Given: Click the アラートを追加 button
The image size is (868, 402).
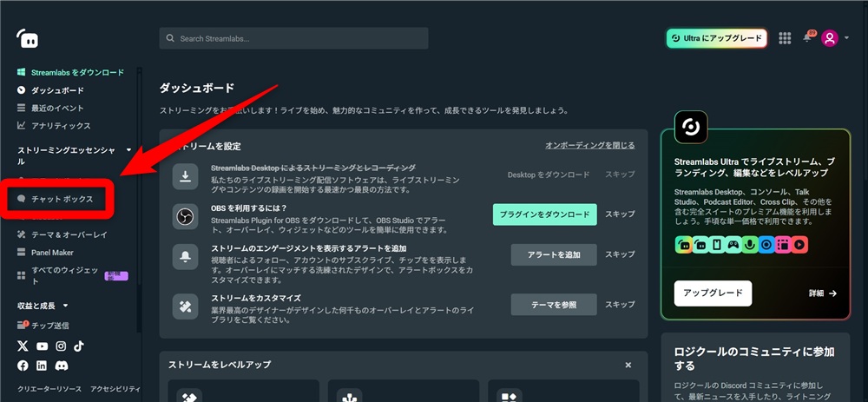Looking at the screenshot, I should tap(554, 254).
